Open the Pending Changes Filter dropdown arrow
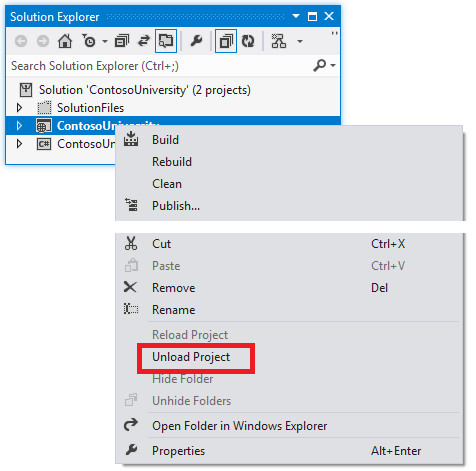This screenshot has height=471, width=476. [x=105, y=42]
